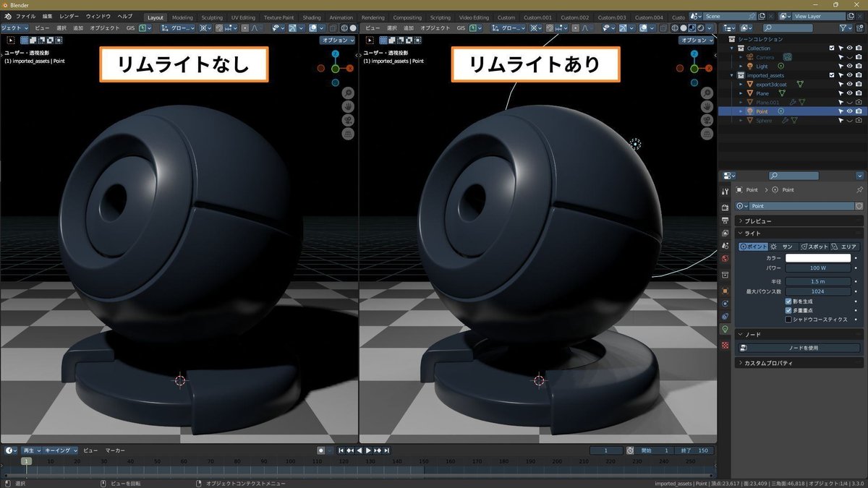
Task: Expand the プレビュー panel
Action: [800, 221]
